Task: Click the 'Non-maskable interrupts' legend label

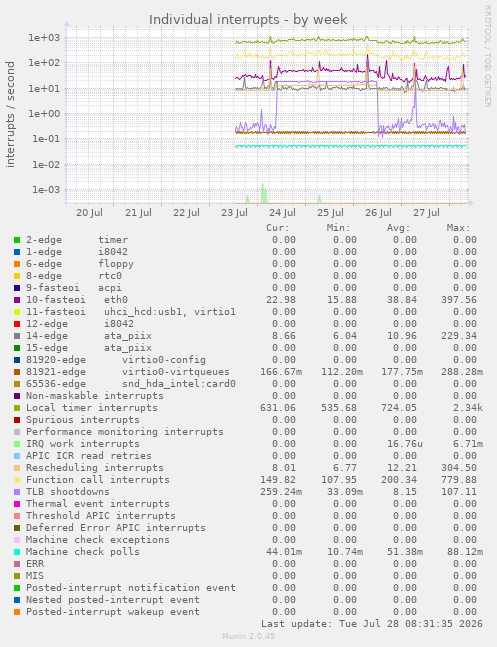Action: 95,396
